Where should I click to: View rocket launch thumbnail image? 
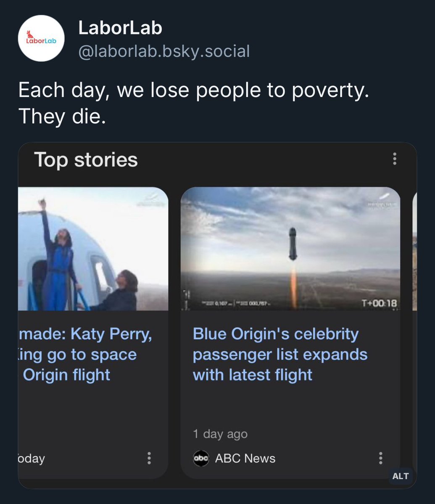(x=290, y=249)
